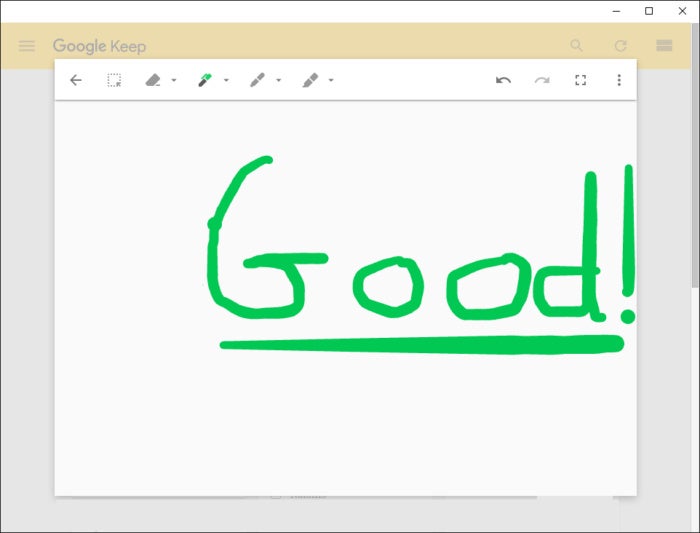Open the Marker options dropdown arrow
The height and width of the screenshot is (533, 700).
pyautogui.click(x=279, y=80)
